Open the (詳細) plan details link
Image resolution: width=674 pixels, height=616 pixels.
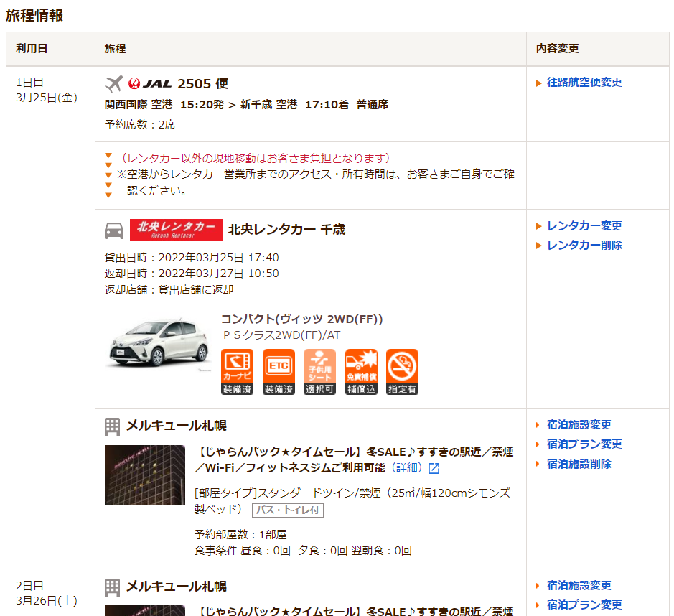(407, 467)
